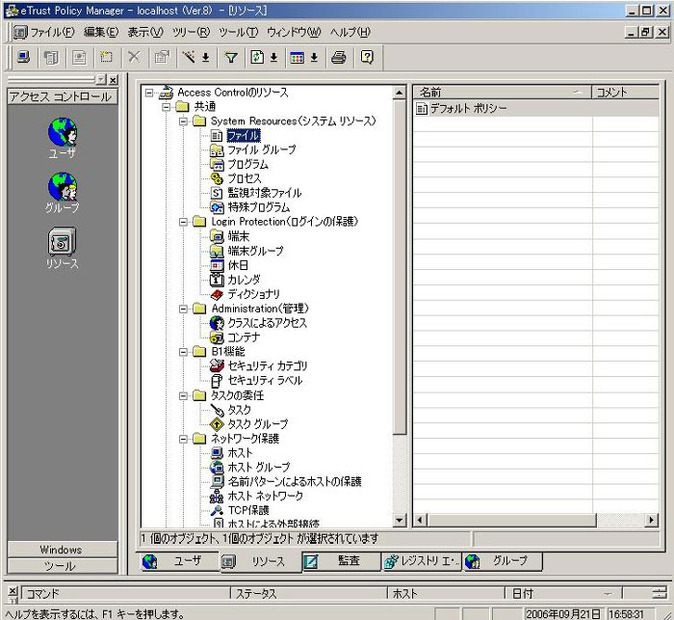Select ファイル グループ tree node
Viewport: 674px width, 620px height.
pyautogui.click(x=261, y=150)
